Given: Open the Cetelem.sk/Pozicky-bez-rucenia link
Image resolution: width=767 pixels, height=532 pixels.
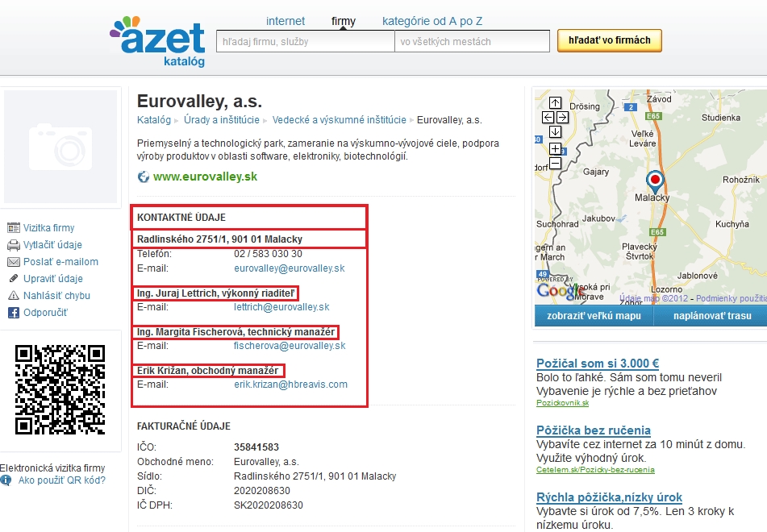Looking at the screenshot, I should [x=595, y=470].
